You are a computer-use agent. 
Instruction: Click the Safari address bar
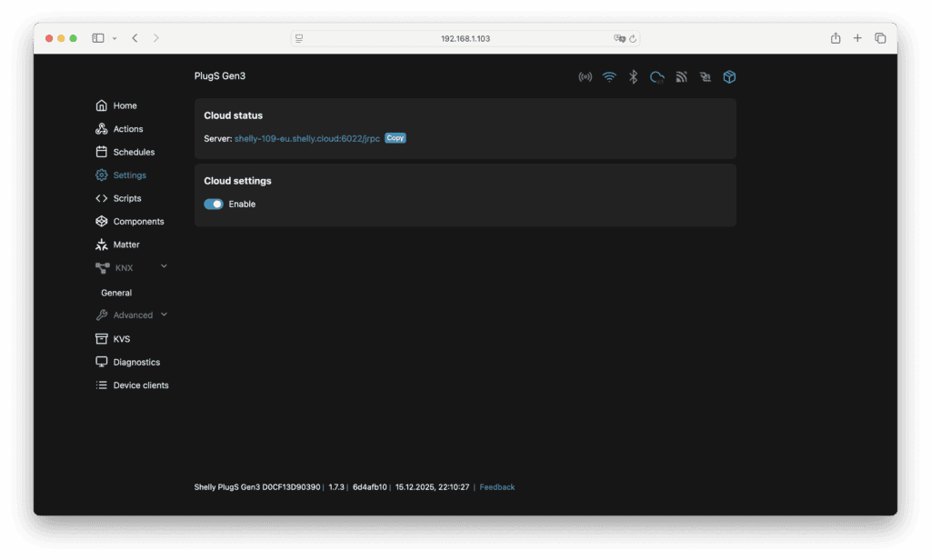465,38
